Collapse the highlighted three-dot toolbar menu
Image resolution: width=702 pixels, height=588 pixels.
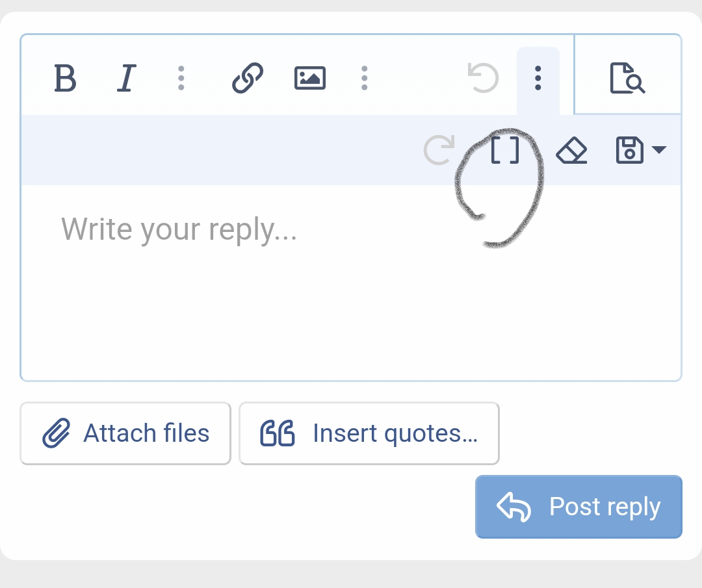click(538, 79)
